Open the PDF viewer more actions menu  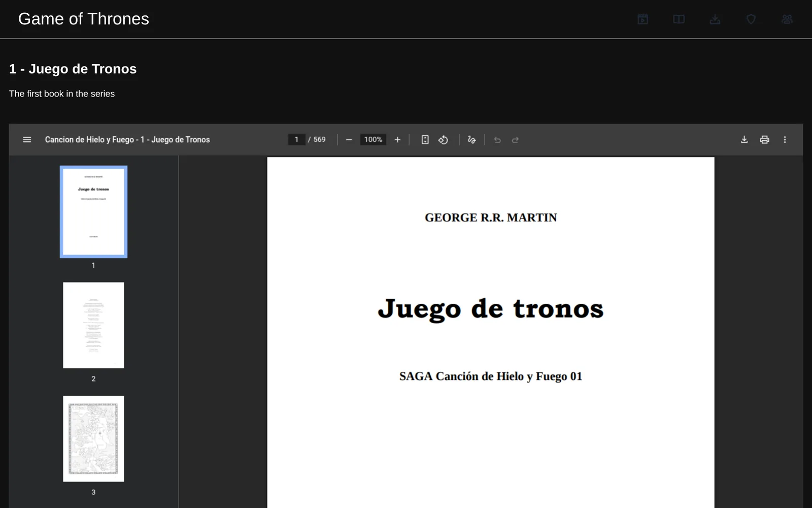point(785,140)
